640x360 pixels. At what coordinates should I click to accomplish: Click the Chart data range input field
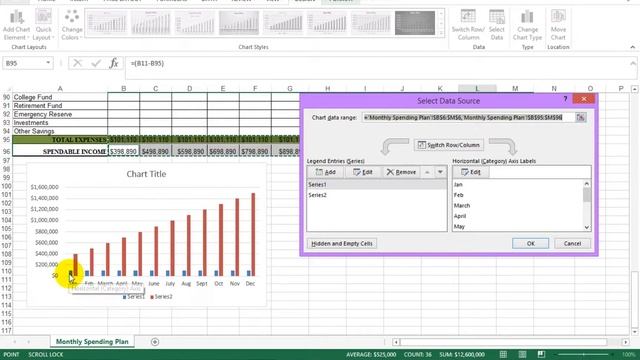[x=468, y=118]
